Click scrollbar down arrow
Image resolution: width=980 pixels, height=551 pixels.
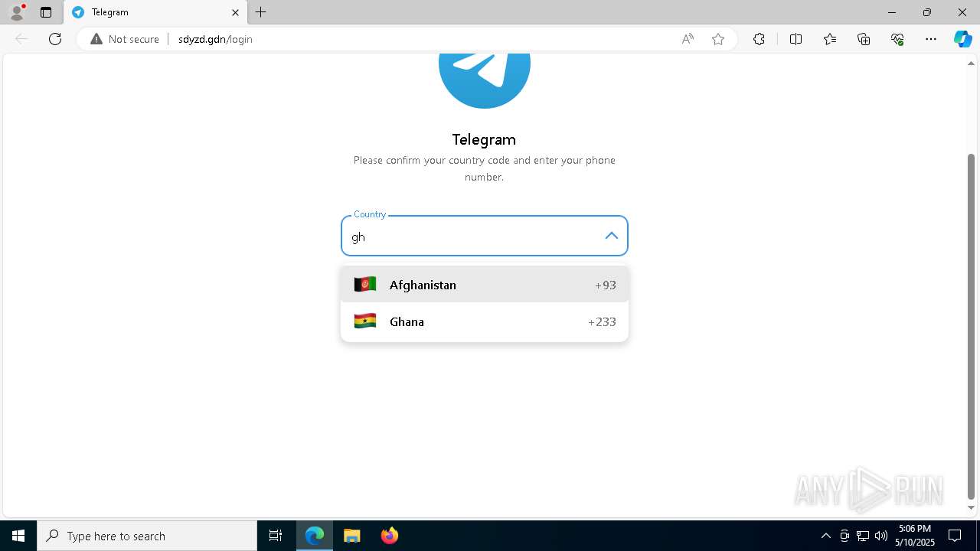(x=971, y=507)
